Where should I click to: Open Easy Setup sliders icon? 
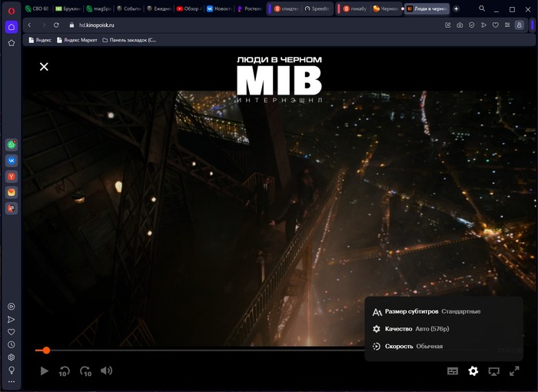[507, 25]
